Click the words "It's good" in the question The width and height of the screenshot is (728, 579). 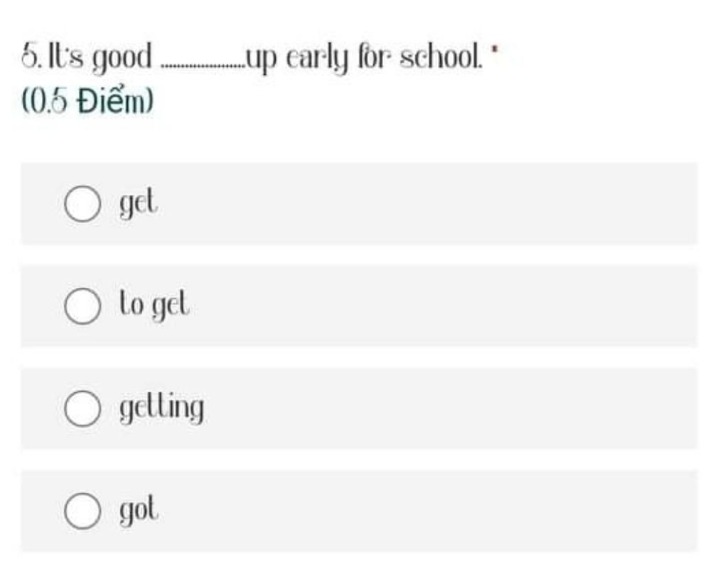[100, 58]
